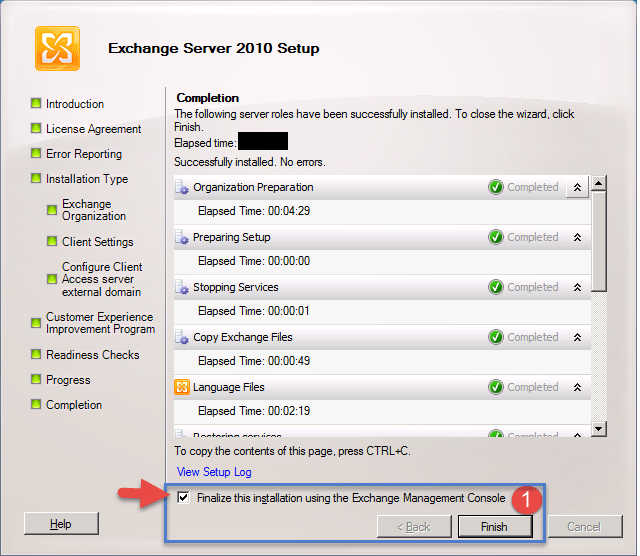
Task: Click Configure Client Access server step marker
Action: [x=52, y=279]
